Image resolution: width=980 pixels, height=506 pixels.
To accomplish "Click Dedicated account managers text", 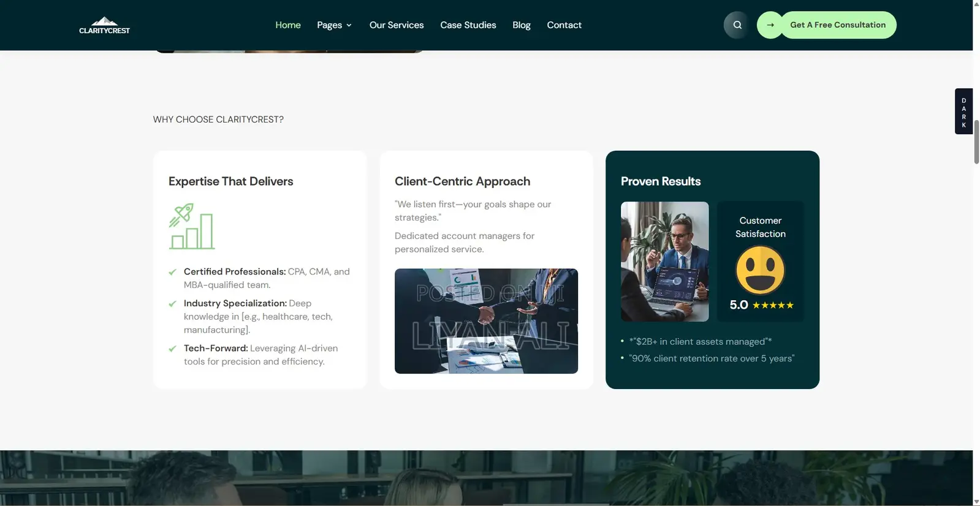I will click(465, 243).
